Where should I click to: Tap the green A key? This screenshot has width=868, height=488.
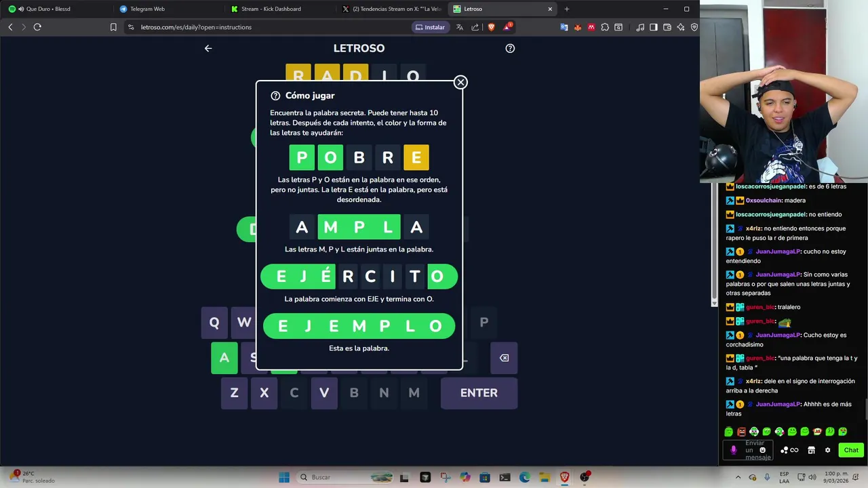tap(224, 358)
